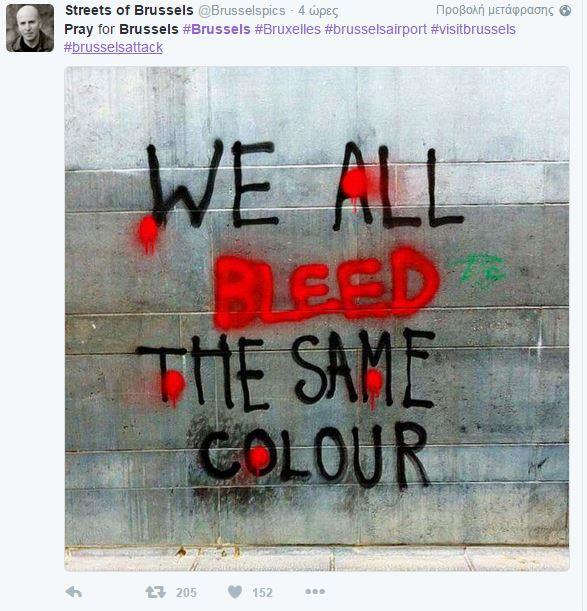Open the #visitbrussels hashtag
The image size is (587, 611).
(473, 29)
